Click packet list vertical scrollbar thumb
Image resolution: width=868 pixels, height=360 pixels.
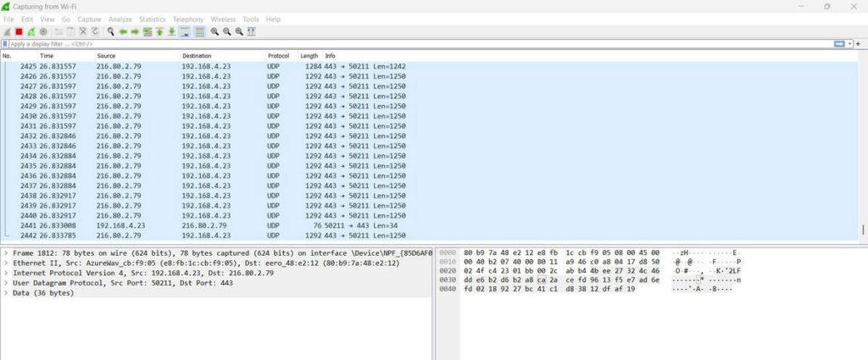pos(862,230)
